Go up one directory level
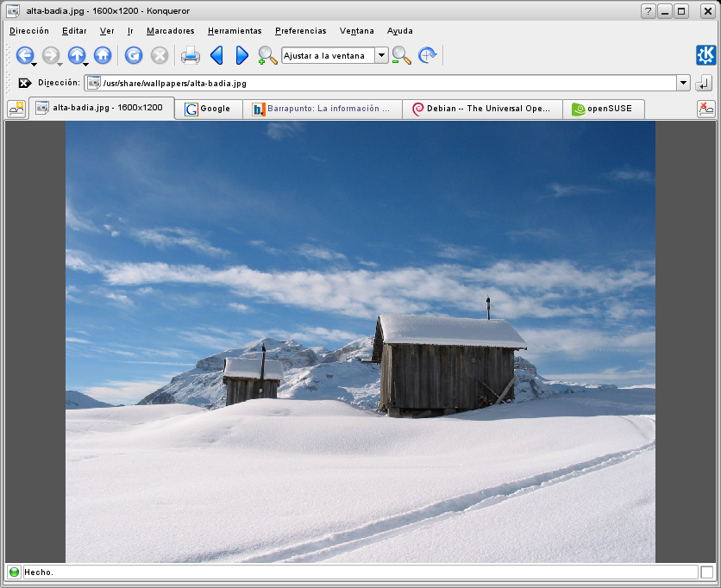The height and width of the screenshot is (588, 721). 76,55
